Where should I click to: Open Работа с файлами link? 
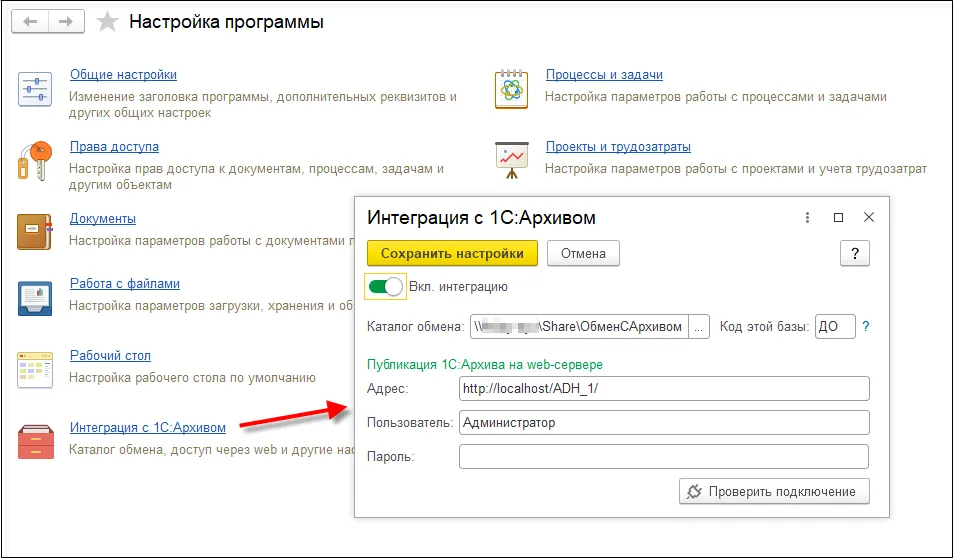[x=125, y=283]
